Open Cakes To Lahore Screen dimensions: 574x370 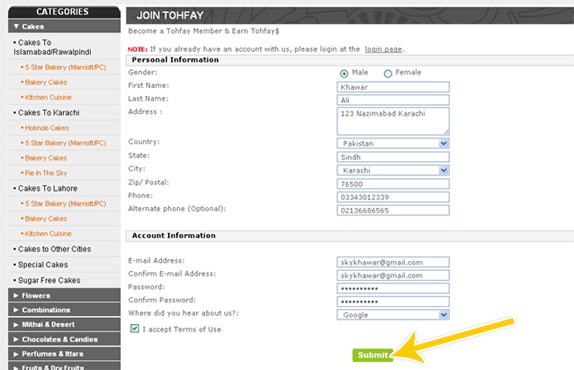[x=48, y=188]
